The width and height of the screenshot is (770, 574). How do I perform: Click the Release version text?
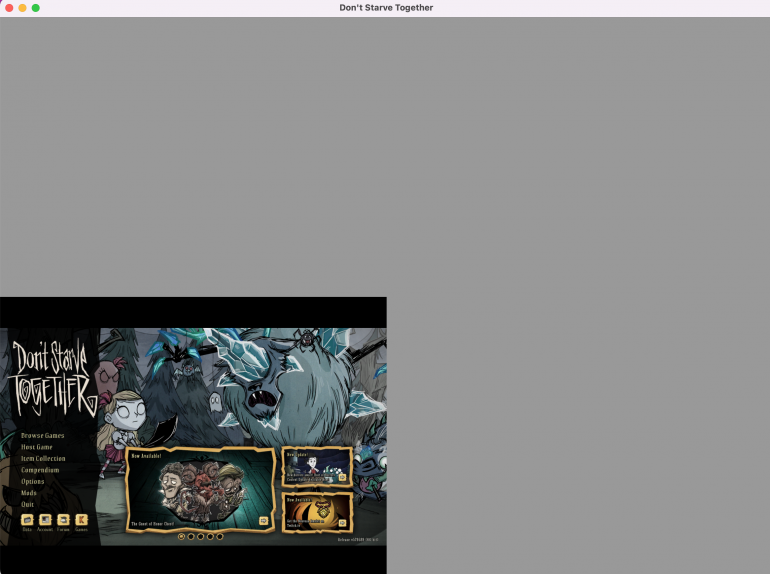(358, 540)
